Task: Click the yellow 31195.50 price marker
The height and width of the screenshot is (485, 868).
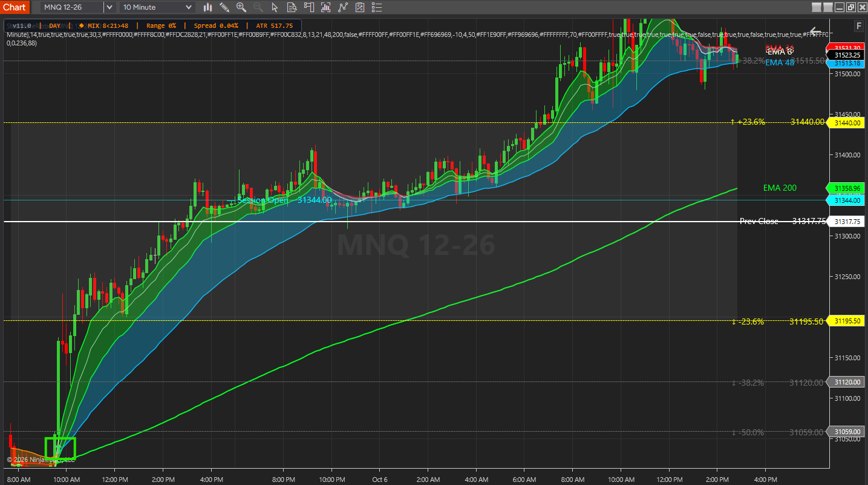Action: (847, 321)
